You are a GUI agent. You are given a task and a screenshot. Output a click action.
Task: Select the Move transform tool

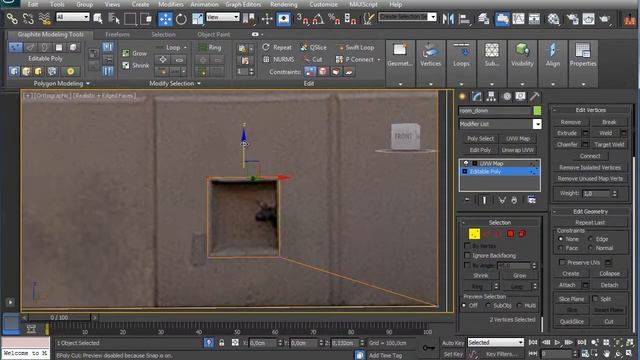click(165, 19)
